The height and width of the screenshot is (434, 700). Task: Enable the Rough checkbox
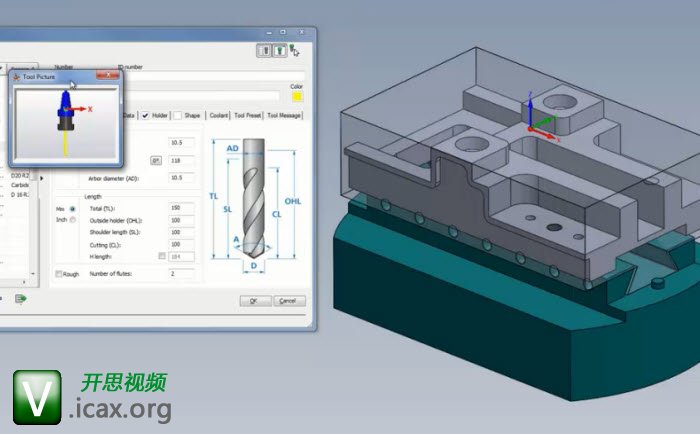pyautogui.click(x=58, y=274)
